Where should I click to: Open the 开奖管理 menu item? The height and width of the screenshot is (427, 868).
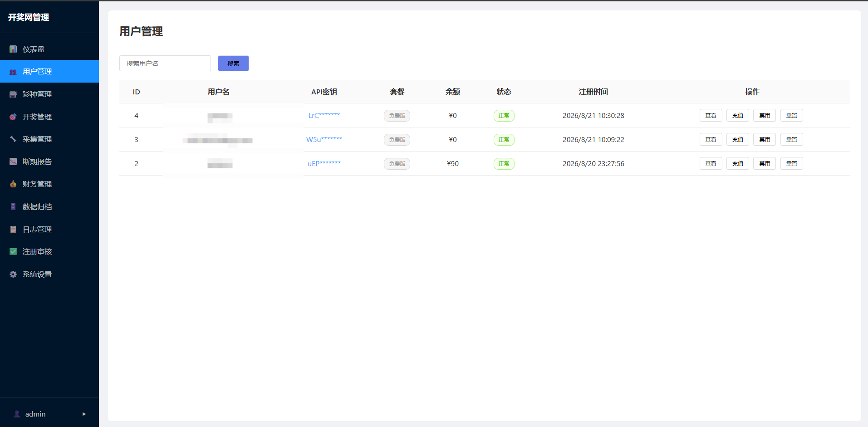click(x=49, y=117)
